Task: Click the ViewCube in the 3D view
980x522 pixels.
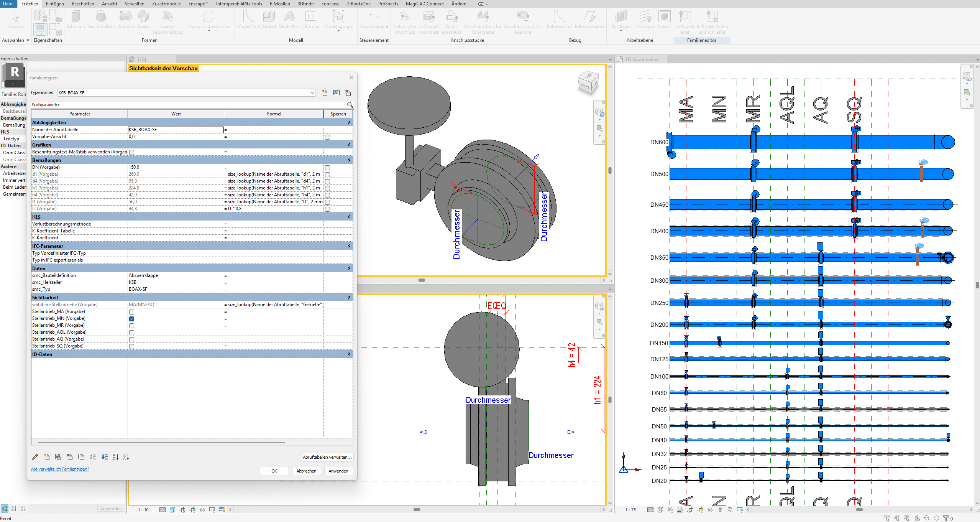Action: 588,82
